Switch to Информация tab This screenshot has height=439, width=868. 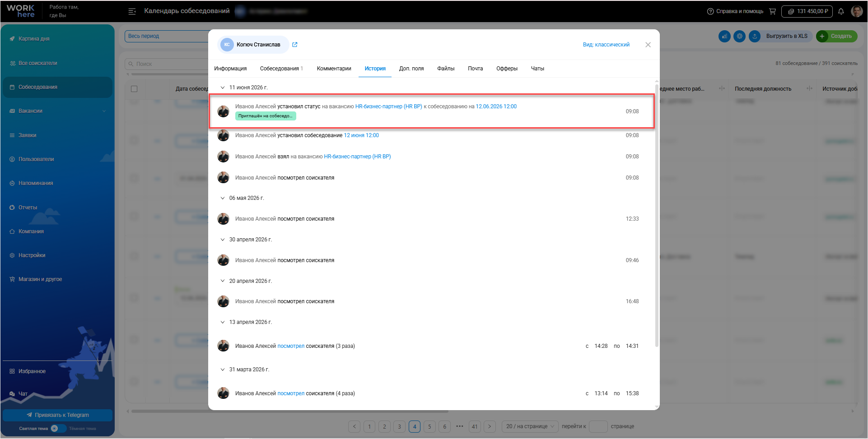230,69
